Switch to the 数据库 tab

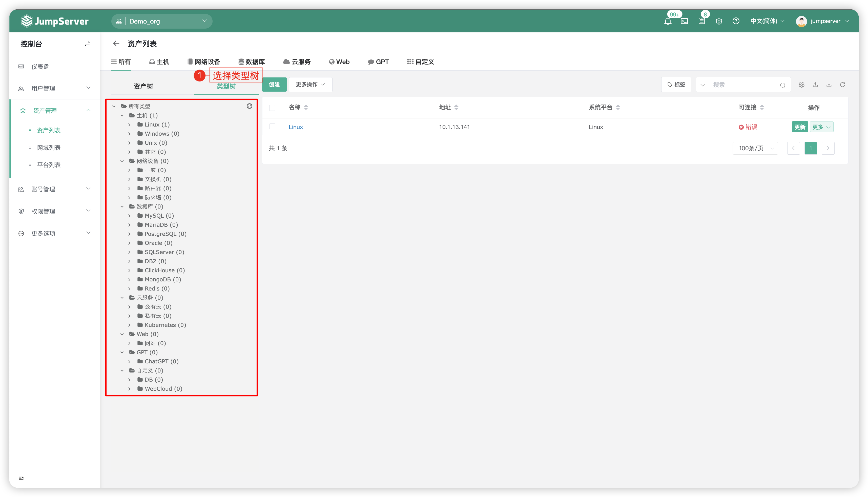[252, 62]
